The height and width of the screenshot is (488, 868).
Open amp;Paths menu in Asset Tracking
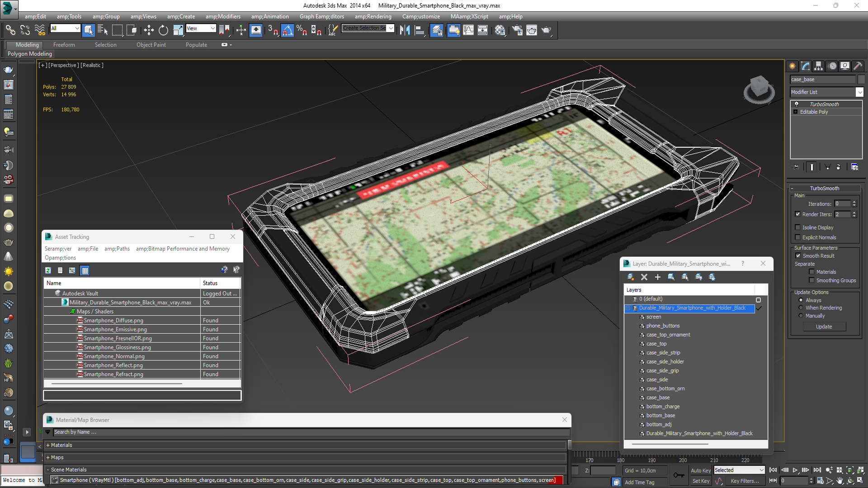pos(117,249)
